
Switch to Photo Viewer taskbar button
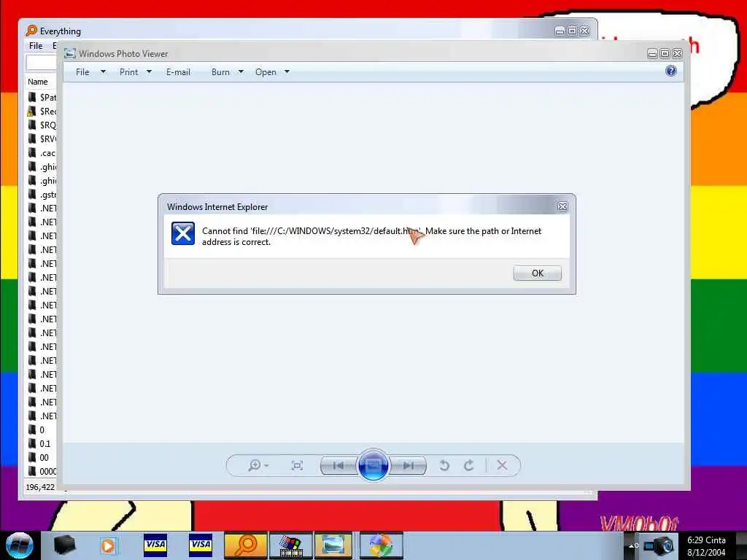point(333,545)
